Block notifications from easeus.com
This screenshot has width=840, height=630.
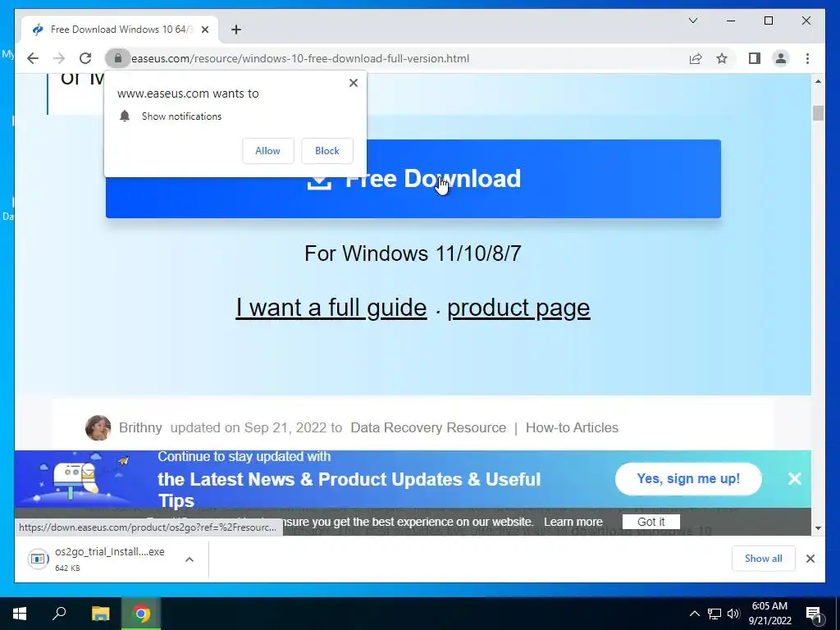tap(326, 151)
